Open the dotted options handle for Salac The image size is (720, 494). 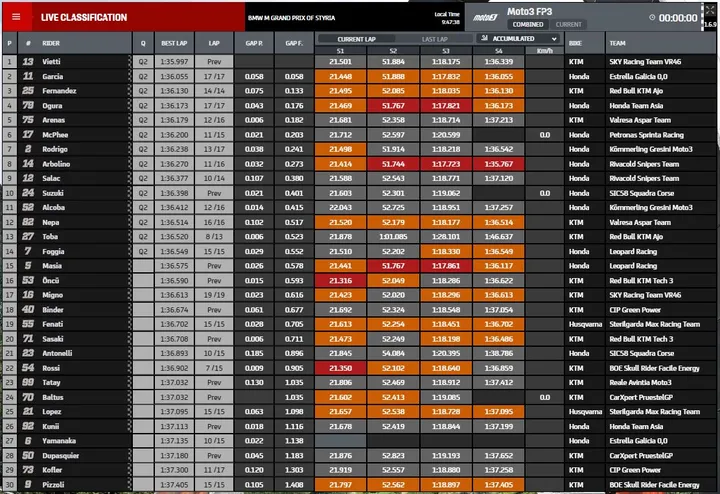tap(129, 178)
